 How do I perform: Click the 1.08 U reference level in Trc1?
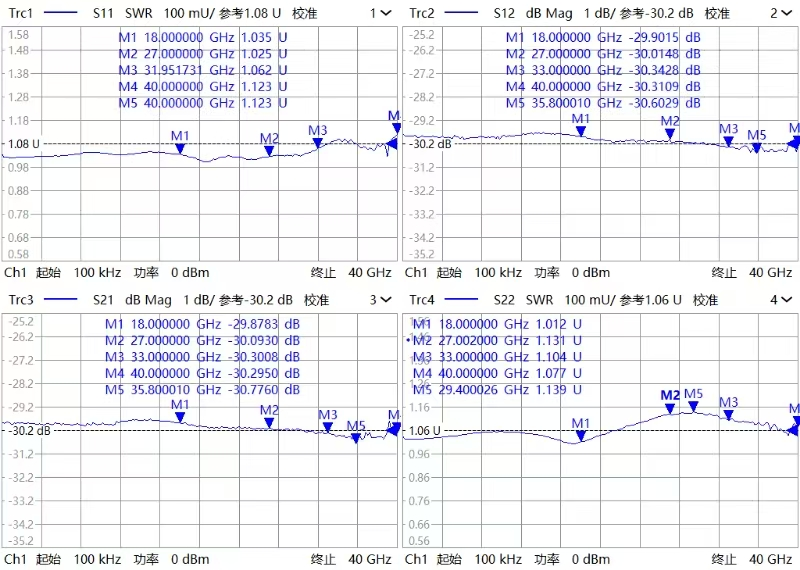(x=263, y=13)
